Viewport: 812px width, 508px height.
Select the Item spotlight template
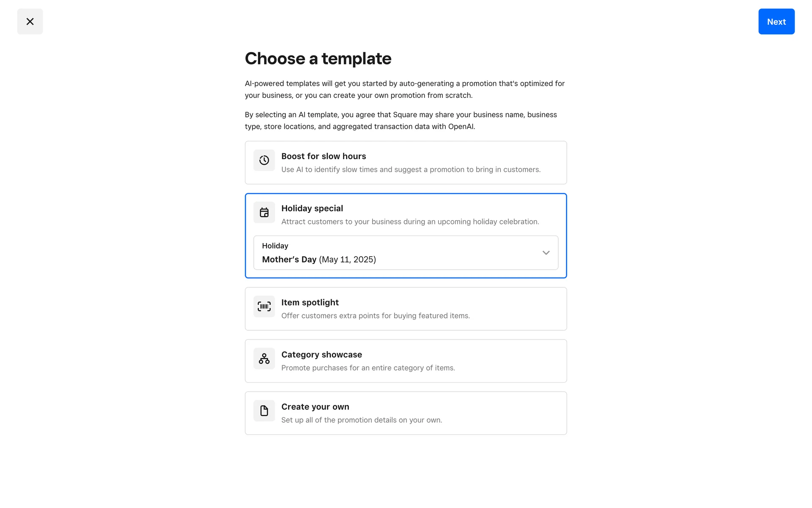(x=310, y=303)
